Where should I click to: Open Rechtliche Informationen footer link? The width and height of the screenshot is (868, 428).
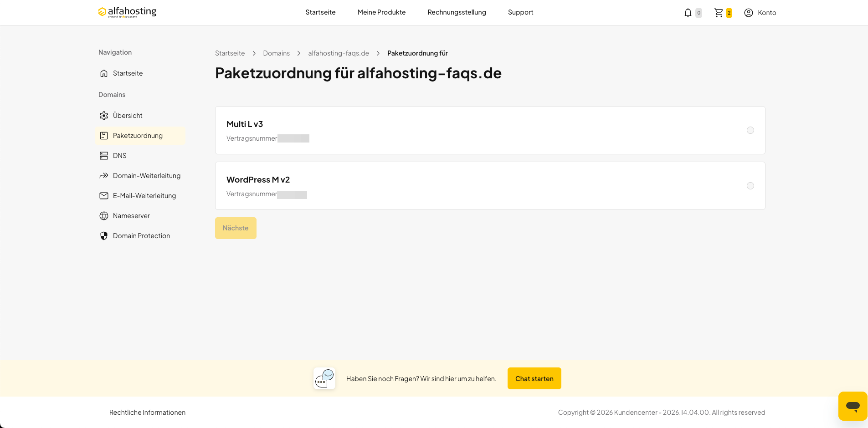147,413
